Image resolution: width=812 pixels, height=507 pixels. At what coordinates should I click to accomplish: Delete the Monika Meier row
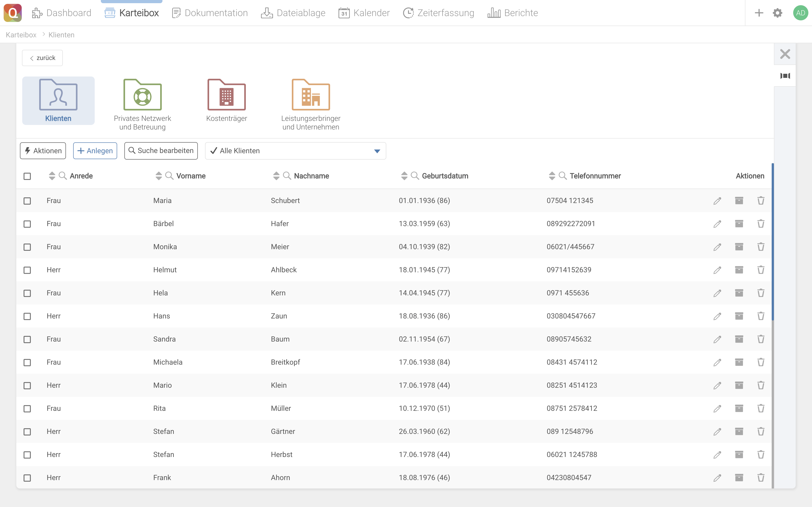tap(761, 247)
